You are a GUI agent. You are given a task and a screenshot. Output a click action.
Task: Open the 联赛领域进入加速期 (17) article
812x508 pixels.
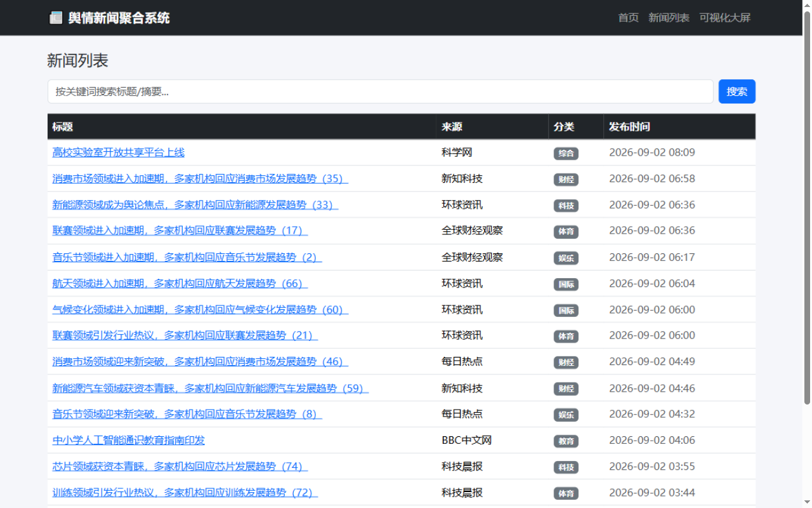180,231
